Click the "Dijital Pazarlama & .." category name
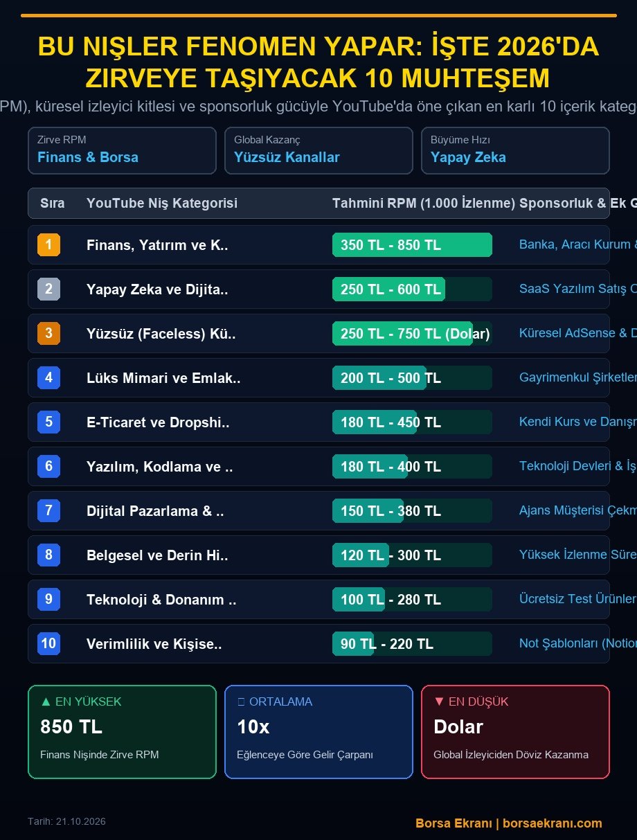 coord(155,511)
